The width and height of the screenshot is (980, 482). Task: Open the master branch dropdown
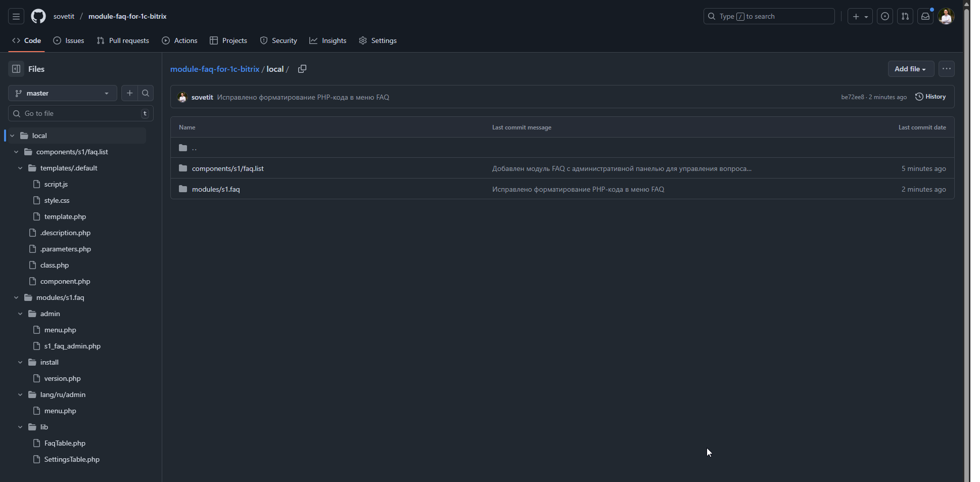pyautogui.click(x=62, y=93)
